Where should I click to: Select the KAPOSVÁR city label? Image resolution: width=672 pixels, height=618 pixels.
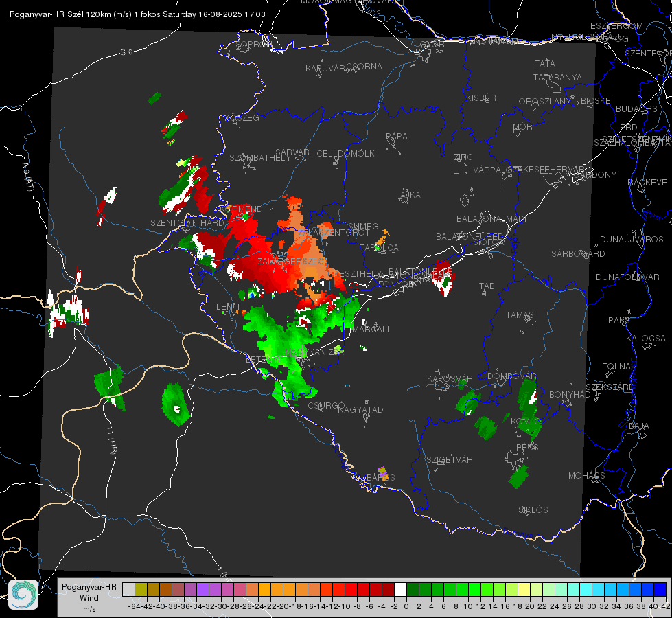pos(450,379)
